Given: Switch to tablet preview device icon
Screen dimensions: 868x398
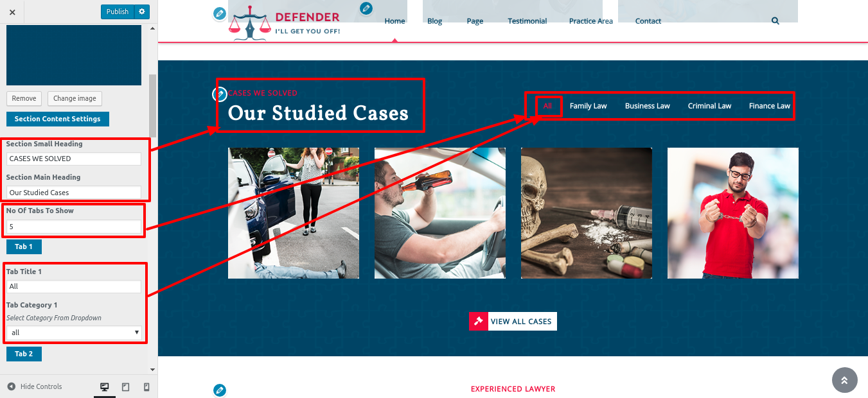Looking at the screenshot, I should (125, 386).
